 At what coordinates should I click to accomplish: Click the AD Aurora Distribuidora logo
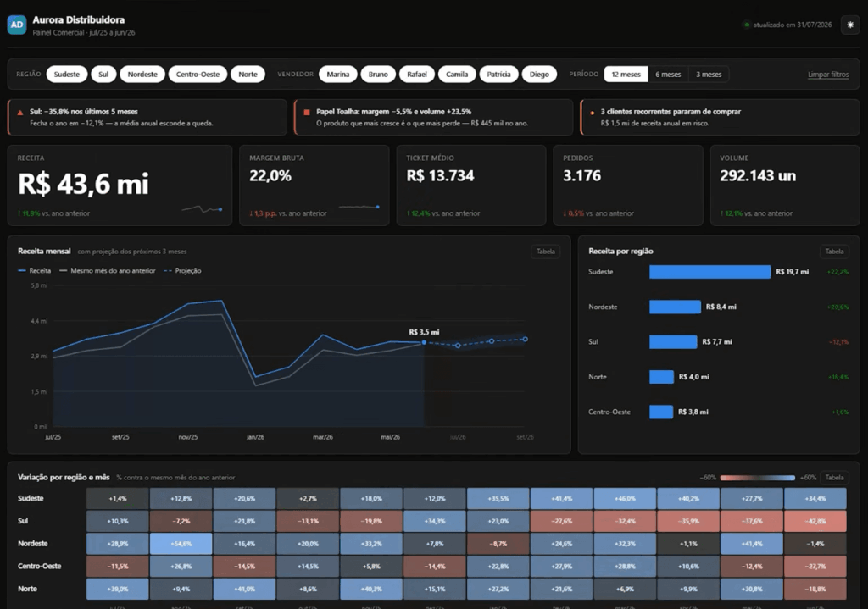(x=17, y=25)
